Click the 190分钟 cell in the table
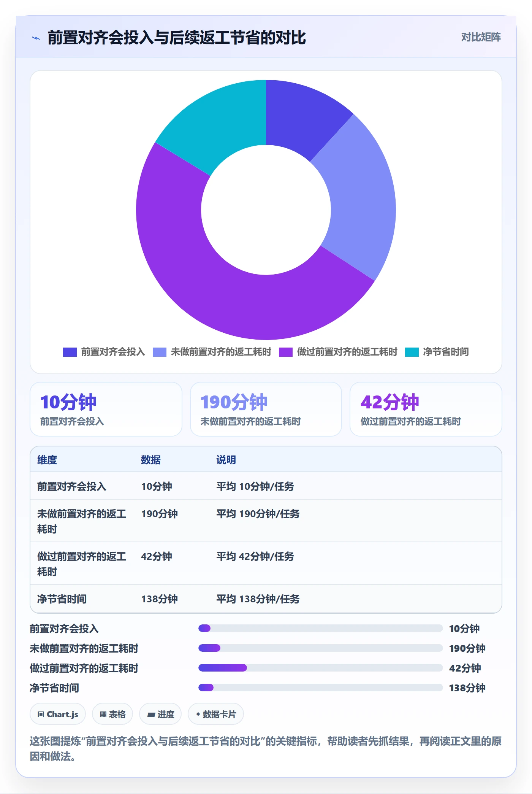 pyautogui.click(x=160, y=514)
